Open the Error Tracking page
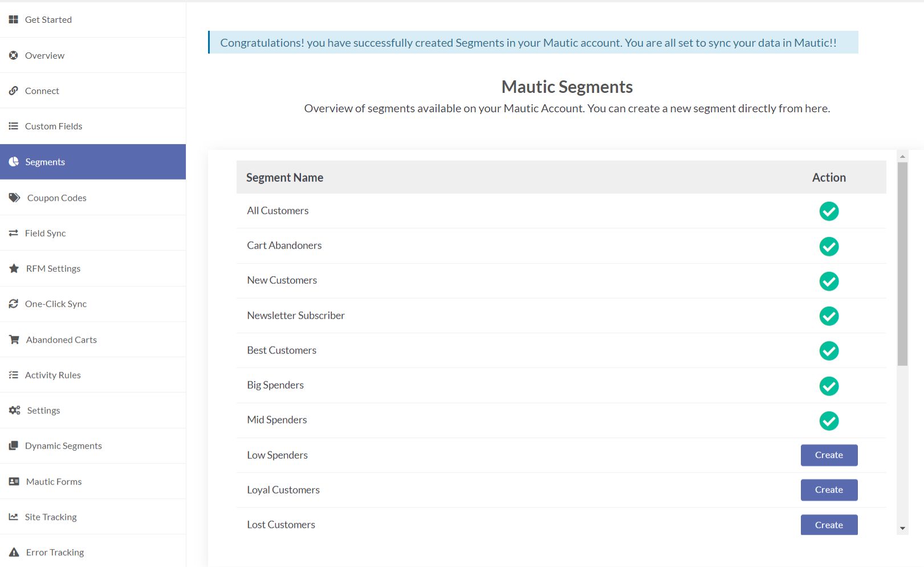The image size is (924, 567). (93, 552)
